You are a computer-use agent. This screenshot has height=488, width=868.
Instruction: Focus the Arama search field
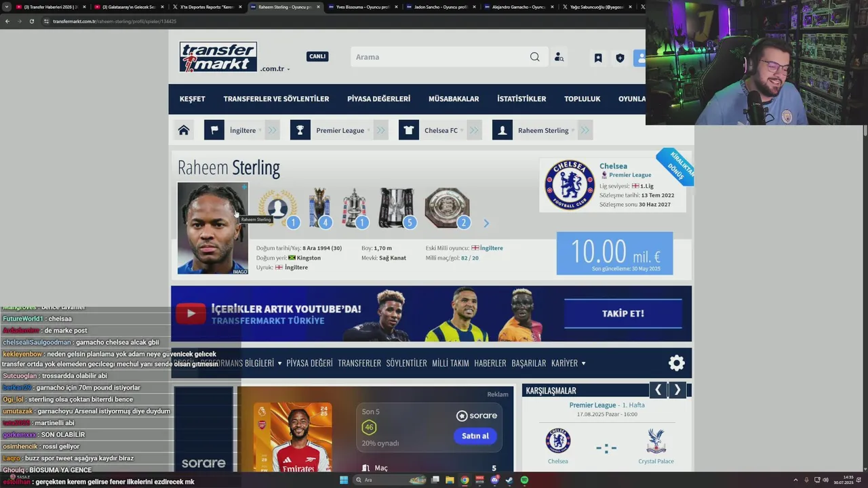pos(439,57)
